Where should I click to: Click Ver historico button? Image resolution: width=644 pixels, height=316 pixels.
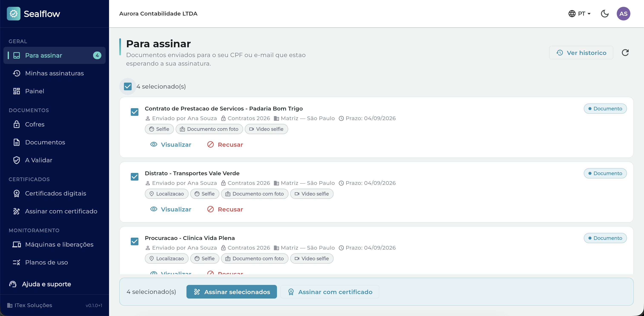click(x=581, y=53)
